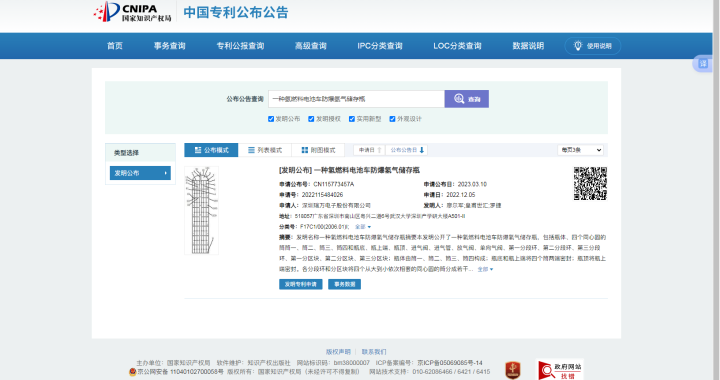Click 申请公布号 value CN115773457A

point(334,184)
